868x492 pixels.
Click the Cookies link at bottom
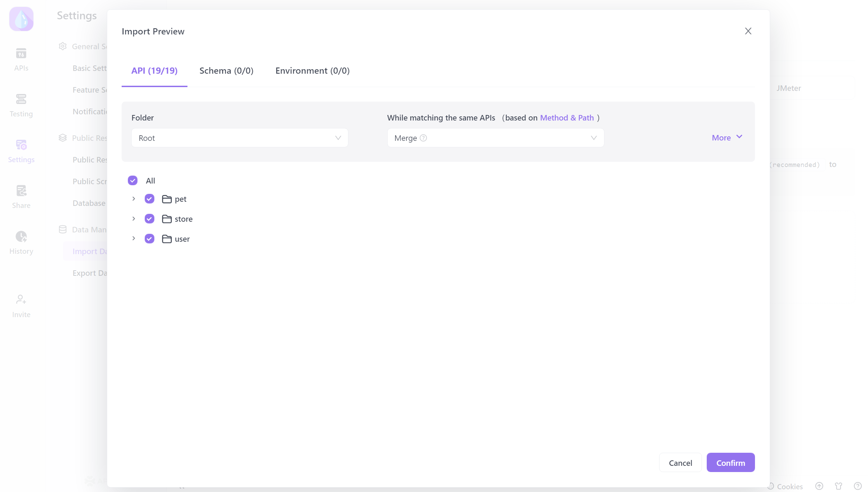[789, 486]
